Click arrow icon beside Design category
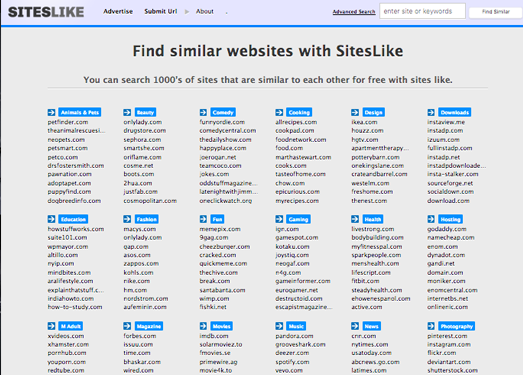 click(x=355, y=112)
